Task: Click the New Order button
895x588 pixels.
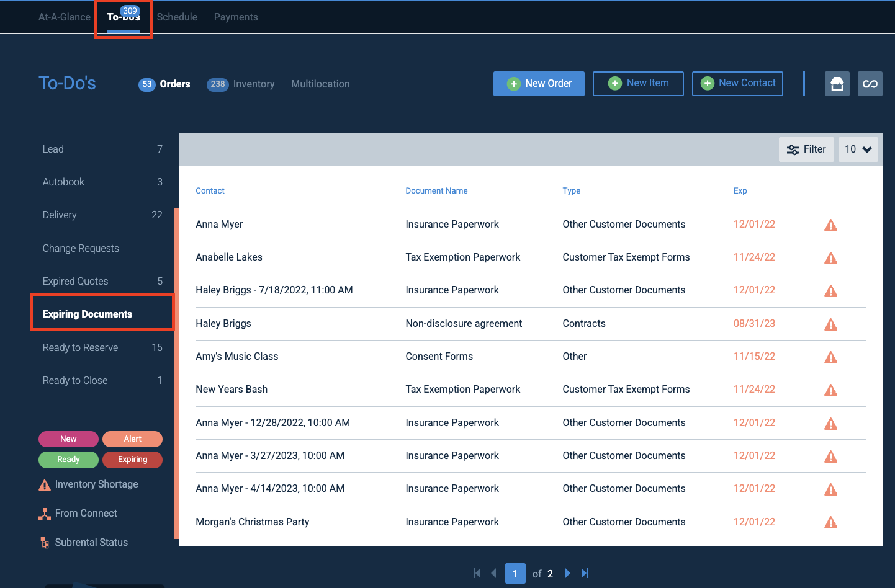Action: point(538,83)
